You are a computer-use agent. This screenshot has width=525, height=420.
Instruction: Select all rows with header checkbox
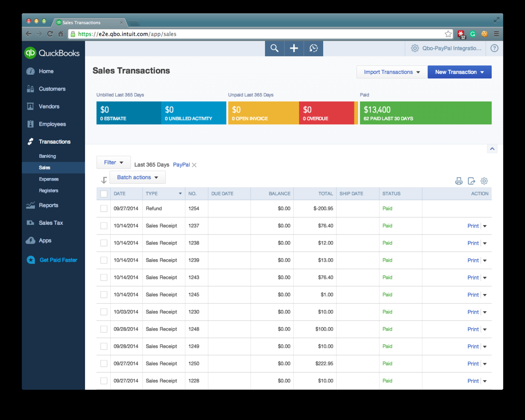point(104,194)
